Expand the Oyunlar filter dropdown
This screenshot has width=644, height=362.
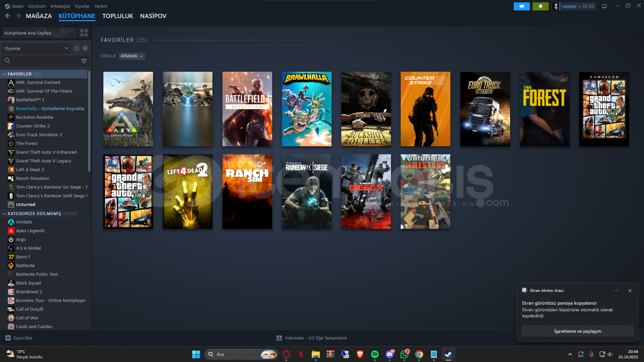click(36, 48)
